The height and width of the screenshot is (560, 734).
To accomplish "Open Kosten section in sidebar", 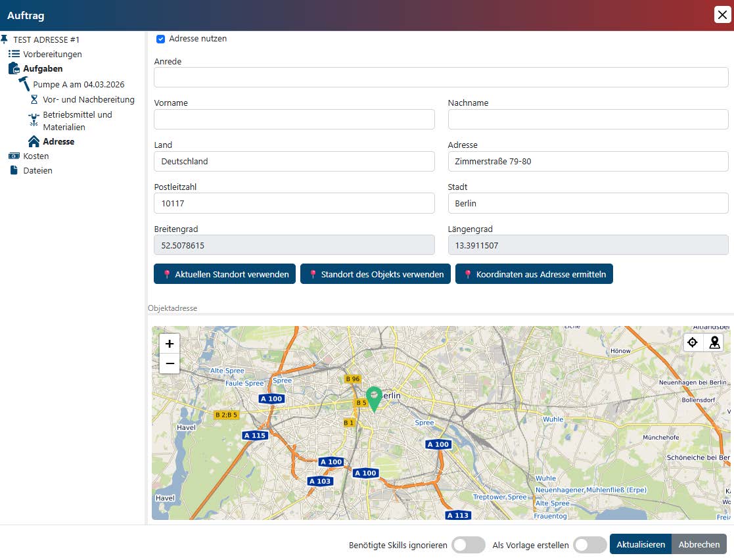I will click(x=35, y=156).
